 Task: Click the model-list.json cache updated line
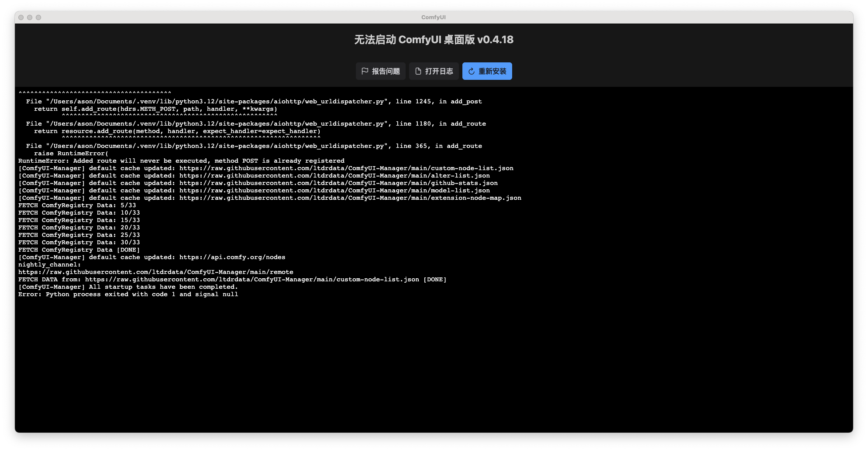click(254, 191)
